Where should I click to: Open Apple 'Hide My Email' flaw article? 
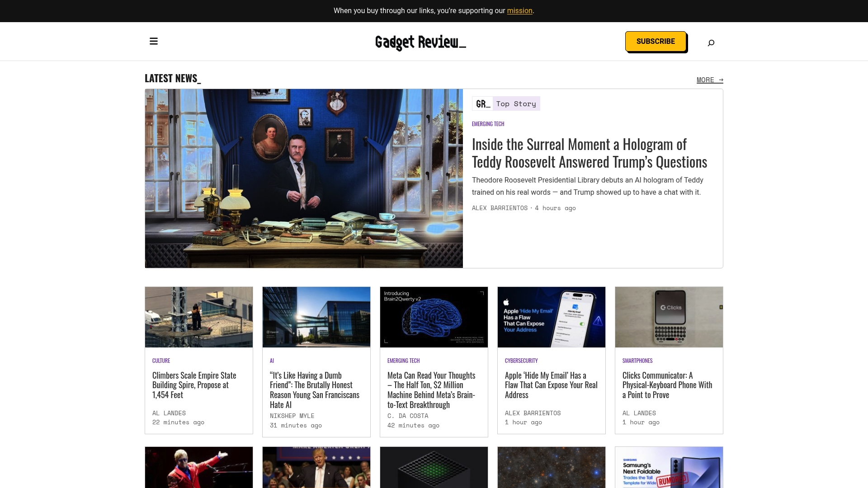pyautogui.click(x=551, y=385)
